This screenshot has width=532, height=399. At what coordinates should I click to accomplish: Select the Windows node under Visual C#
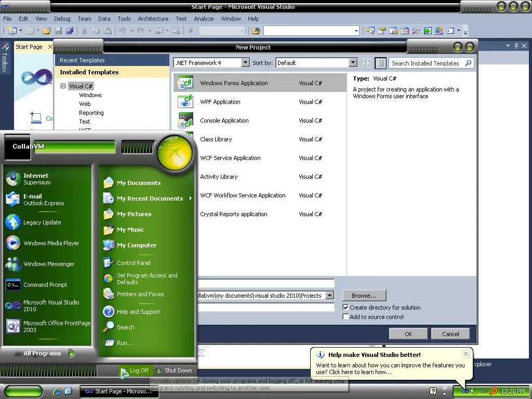click(x=90, y=95)
